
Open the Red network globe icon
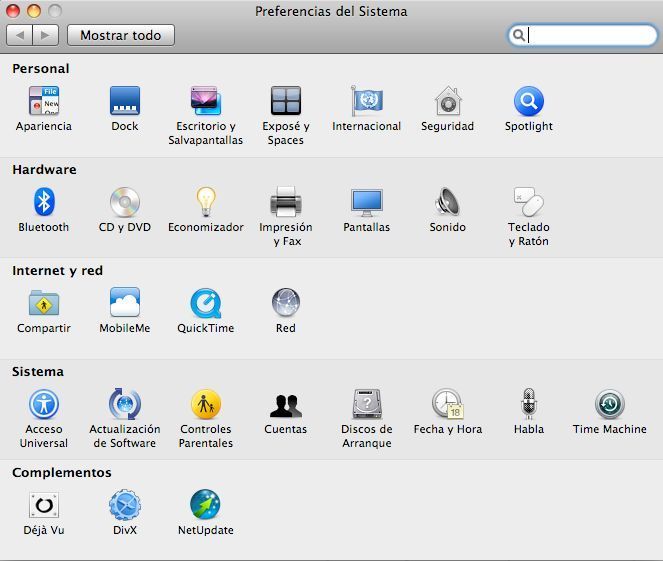click(x=286, y=302)
